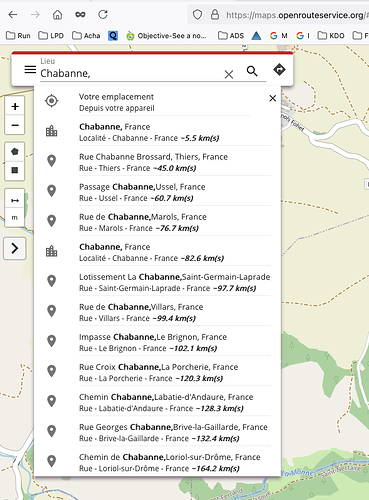Click the pin icon beside Marols result
The width and height of the screenshot is (369, 500).
pyautogui.click(x=52, y=221)
